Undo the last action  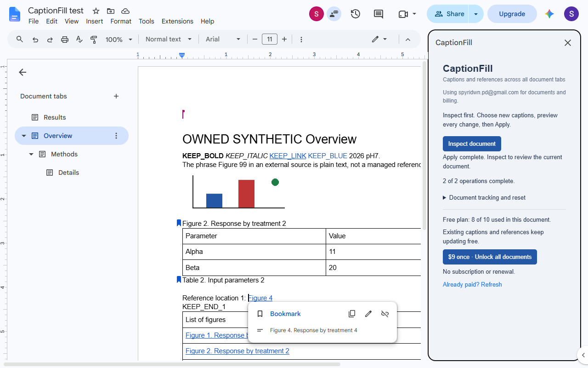[x=35, y=40]
